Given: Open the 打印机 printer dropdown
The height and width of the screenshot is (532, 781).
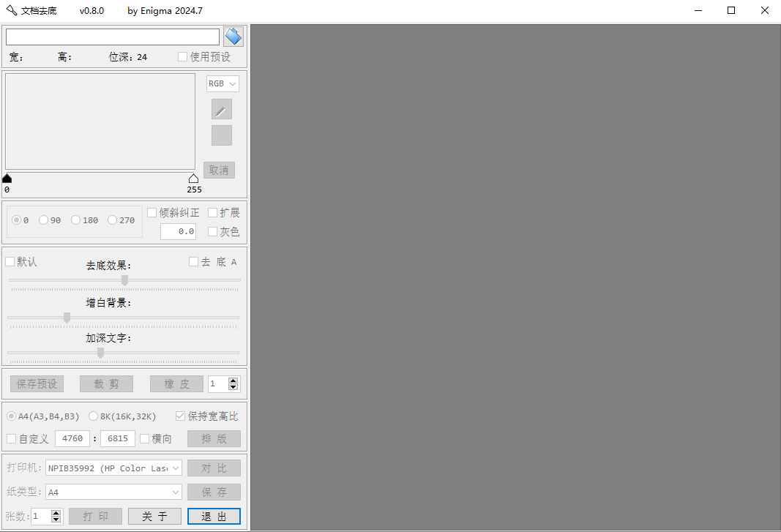Looking at the screenshot, I should click(113, 468).
